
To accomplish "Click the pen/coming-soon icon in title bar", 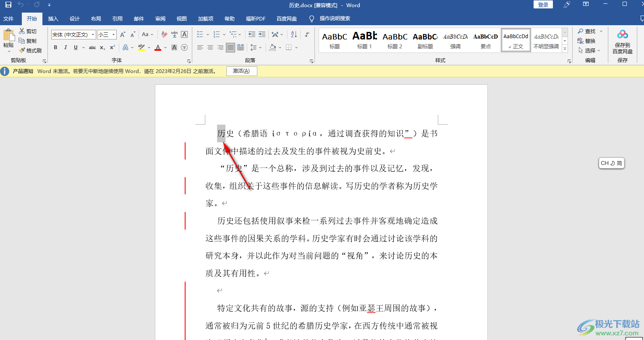I will tap(567, 5).
